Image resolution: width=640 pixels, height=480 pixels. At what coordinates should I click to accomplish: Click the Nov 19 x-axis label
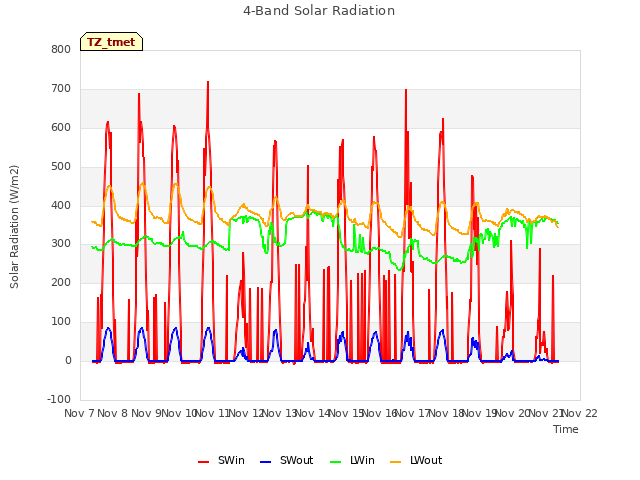click(x=479, y=413)
